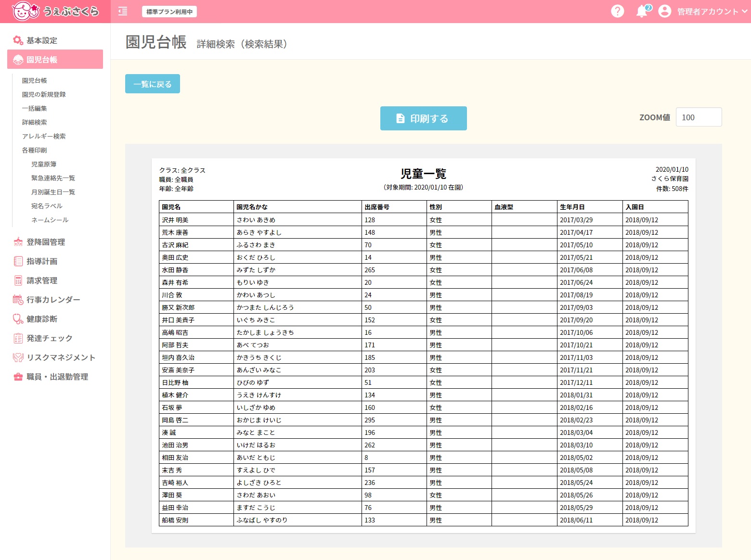
Task: Click the リスクマネジメント hands-heart icon
Action: point(18,357)
